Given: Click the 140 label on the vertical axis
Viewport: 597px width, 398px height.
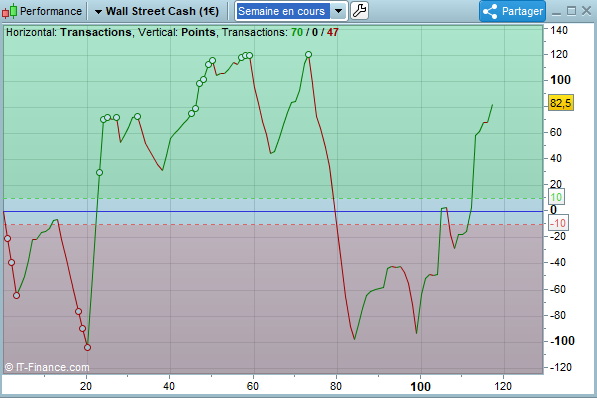Looking at the screenshot, I should (559, 30).
